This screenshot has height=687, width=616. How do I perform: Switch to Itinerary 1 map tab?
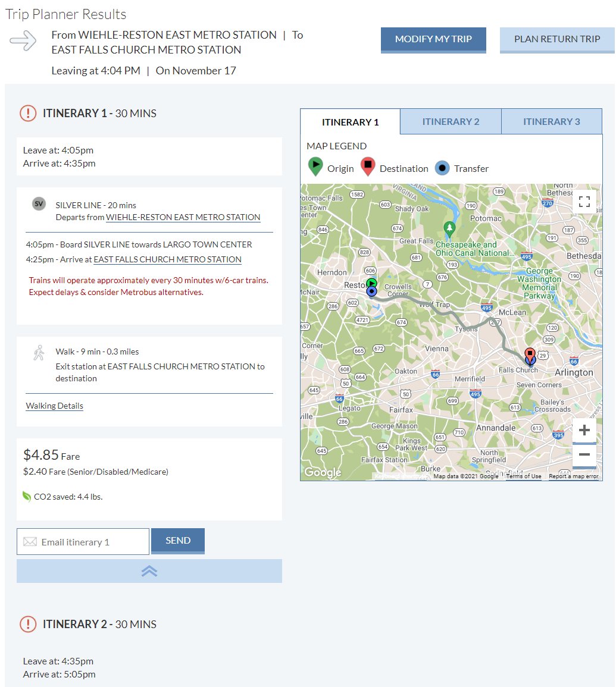tap(351, 122)
